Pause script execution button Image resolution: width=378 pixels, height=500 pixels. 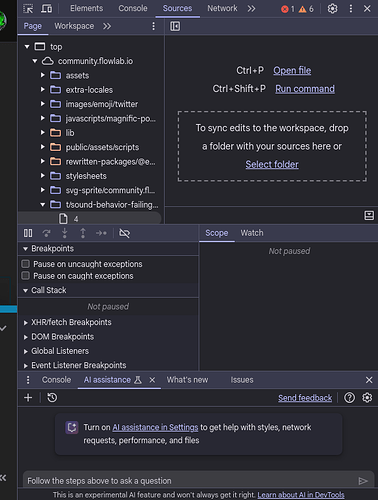pos(28,233)
